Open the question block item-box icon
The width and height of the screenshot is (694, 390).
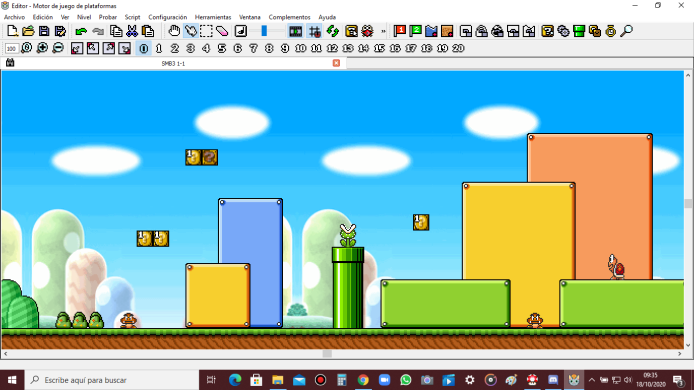547,31
